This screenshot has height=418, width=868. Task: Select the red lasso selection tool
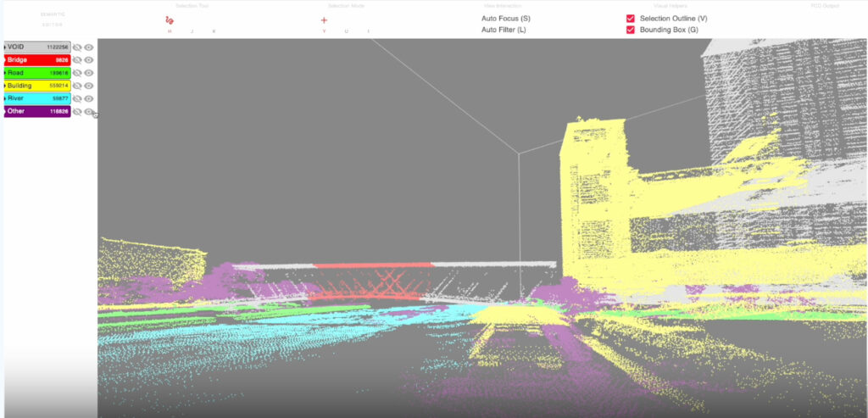170,20
